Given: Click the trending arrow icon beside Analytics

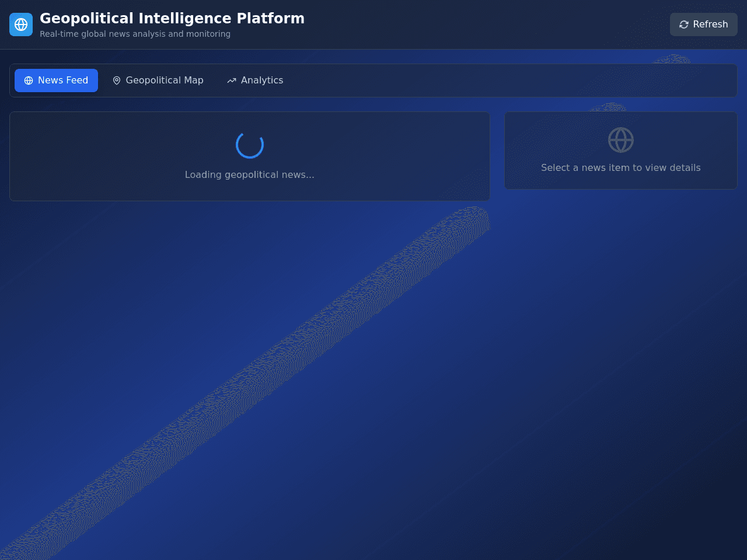Looking at the screenshot, I should coord(232,80).
